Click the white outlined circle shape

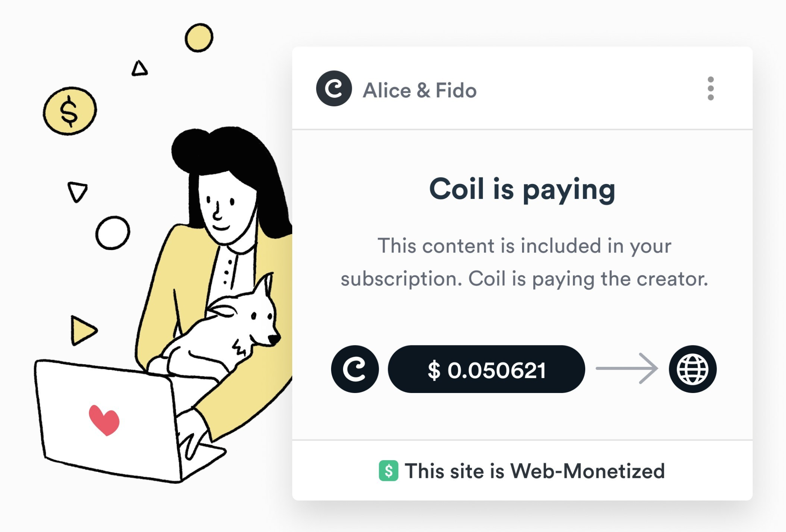[113, 233]
